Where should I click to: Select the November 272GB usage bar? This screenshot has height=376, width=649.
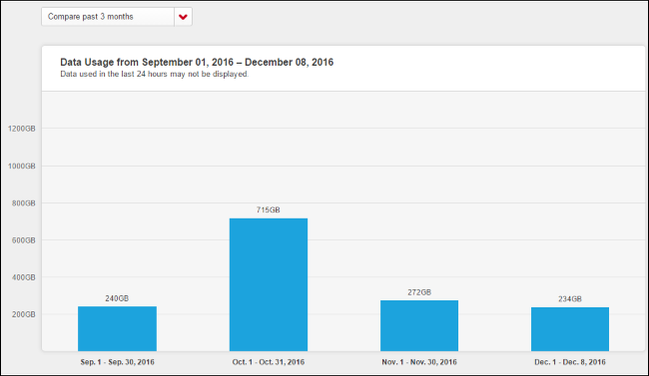click(419, 326)
